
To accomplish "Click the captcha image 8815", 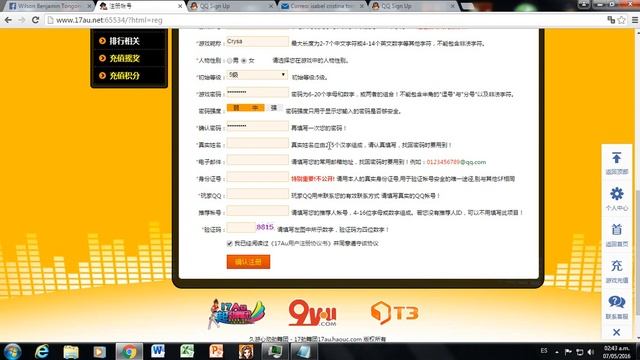I will pos(265,227).
